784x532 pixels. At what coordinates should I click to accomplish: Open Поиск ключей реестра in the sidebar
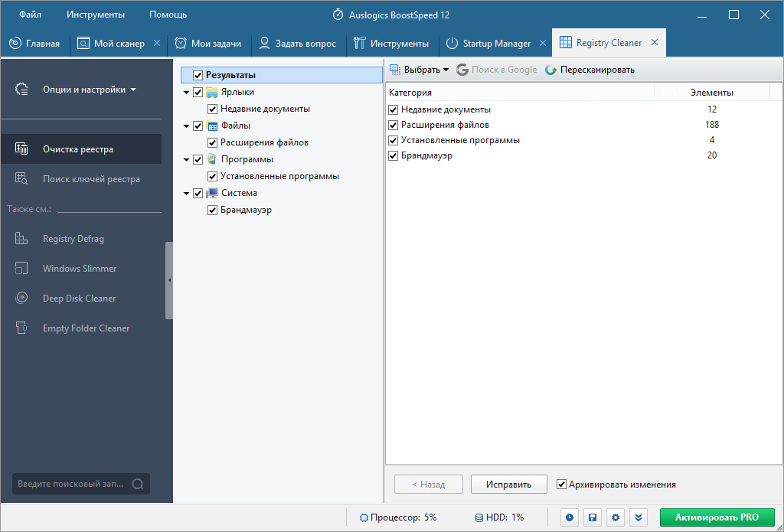[81, 179]
